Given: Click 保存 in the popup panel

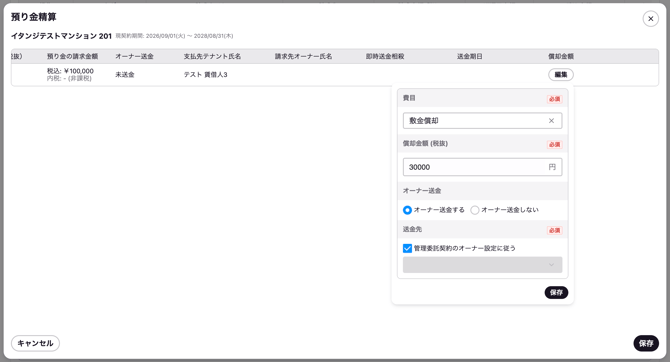Looking at the screenshot, I should click(x=556, y=292).
